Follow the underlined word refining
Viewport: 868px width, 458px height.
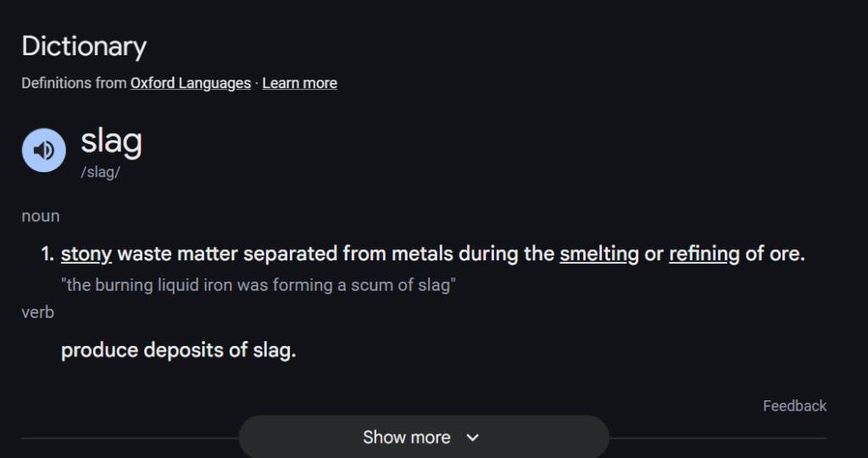click(x=704, y=254)
